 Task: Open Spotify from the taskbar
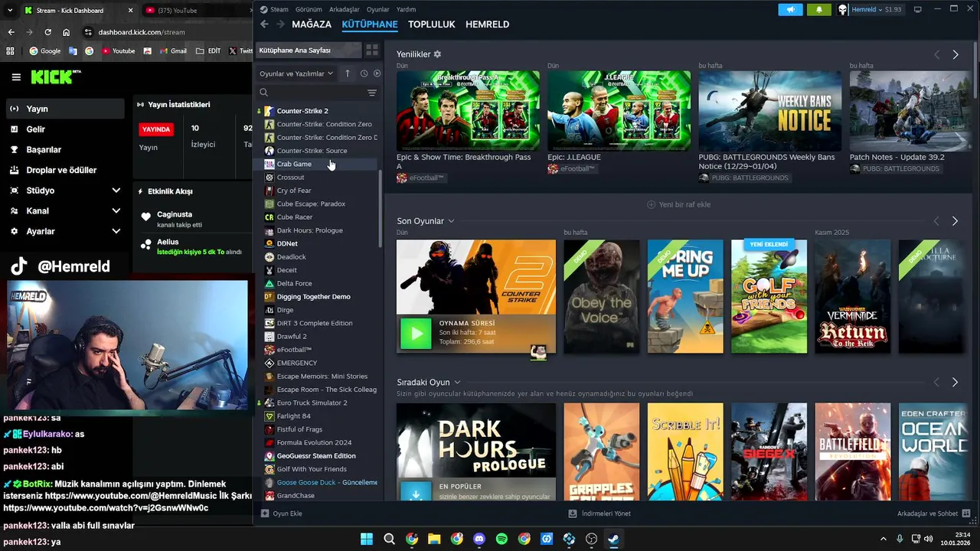click(501, 539)
